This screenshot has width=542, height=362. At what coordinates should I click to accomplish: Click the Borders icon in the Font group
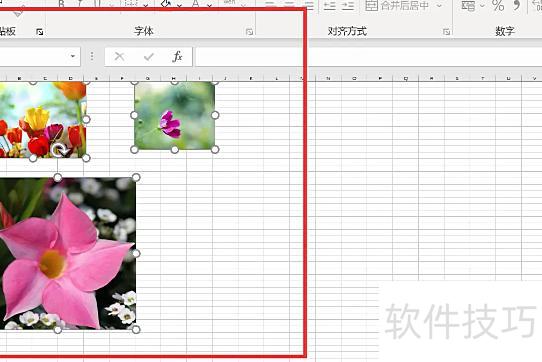(131, 4)
